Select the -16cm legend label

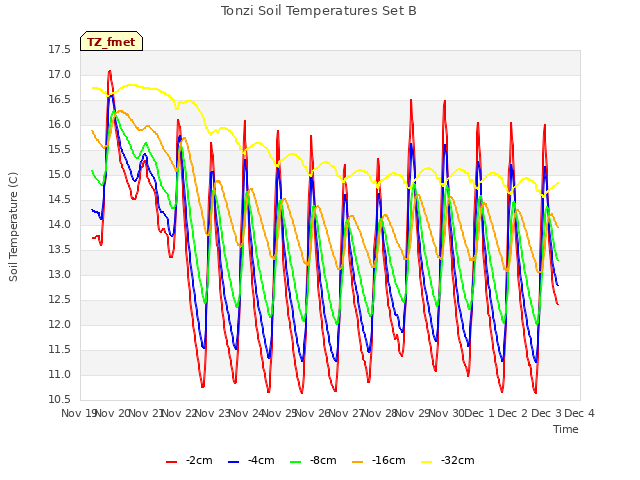tap(389, 460)
